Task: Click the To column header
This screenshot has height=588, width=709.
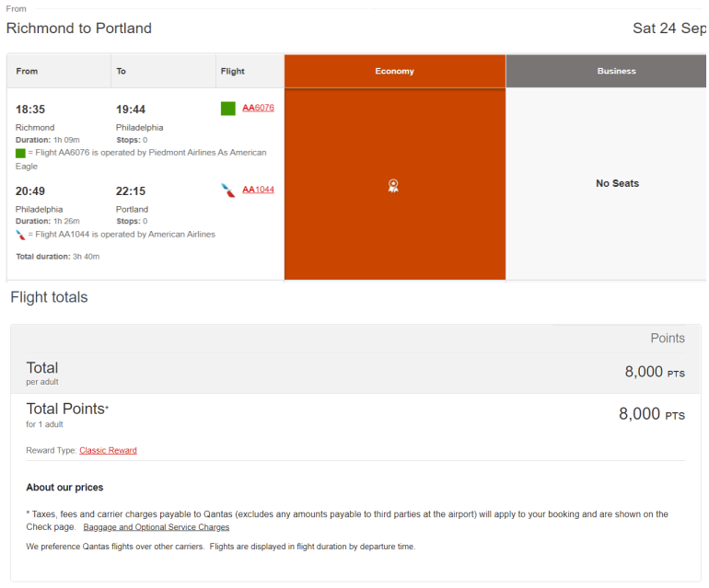Action: click(x=122, y=71)
